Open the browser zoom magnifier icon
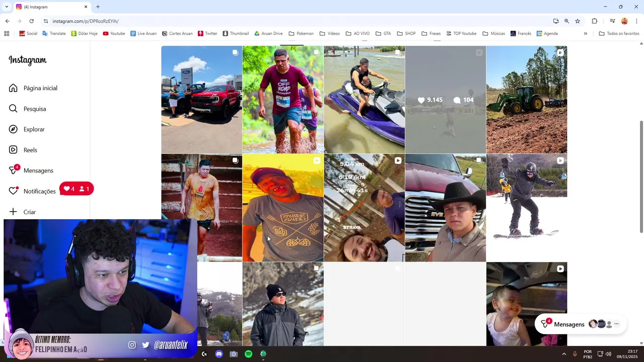This screenshot has height=362, width=644. (567, 21)
